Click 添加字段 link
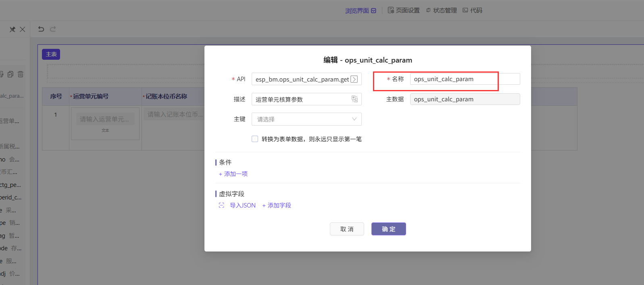Screen dimensions: 644x285 pos(277,205)
